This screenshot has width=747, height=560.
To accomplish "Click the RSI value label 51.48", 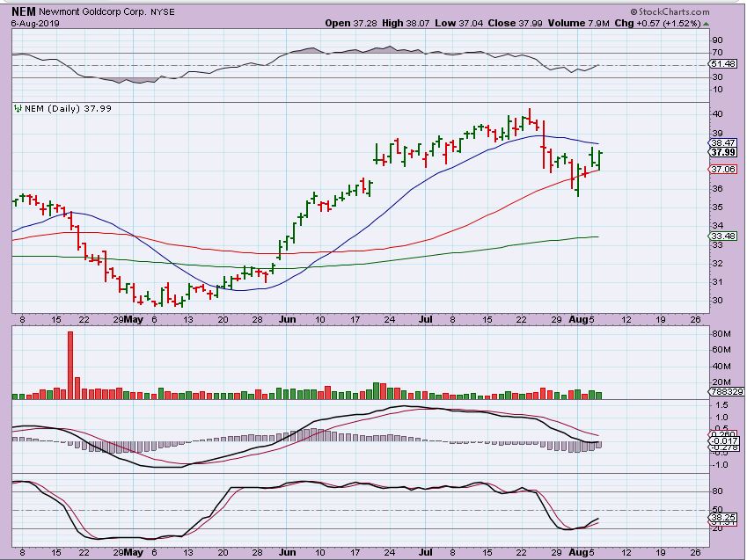I will tap(722, 64).
